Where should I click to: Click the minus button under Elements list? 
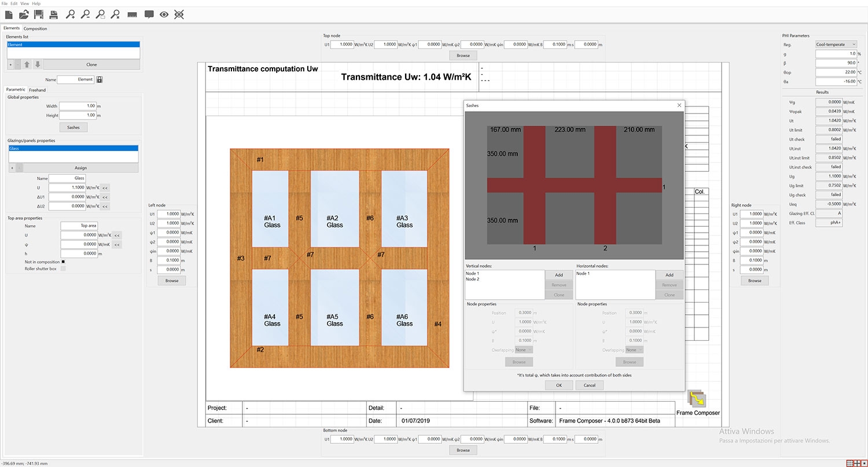[17, 64]
